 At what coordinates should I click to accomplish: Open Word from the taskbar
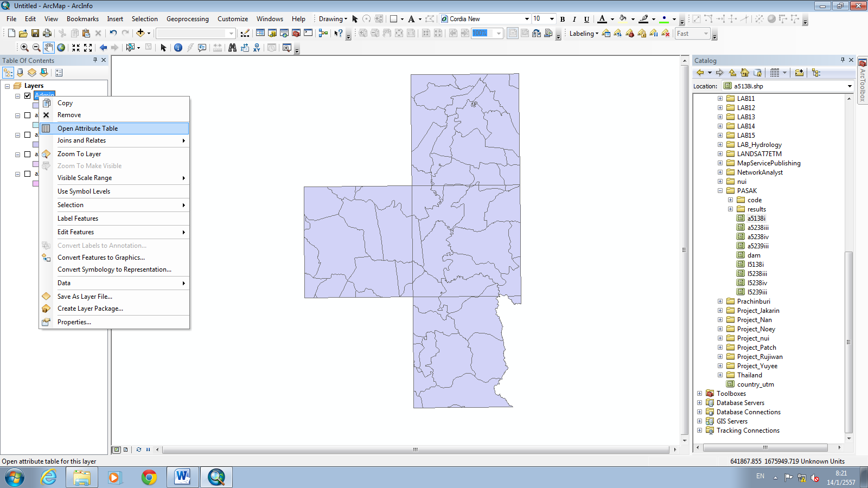(x=182, y=477)
